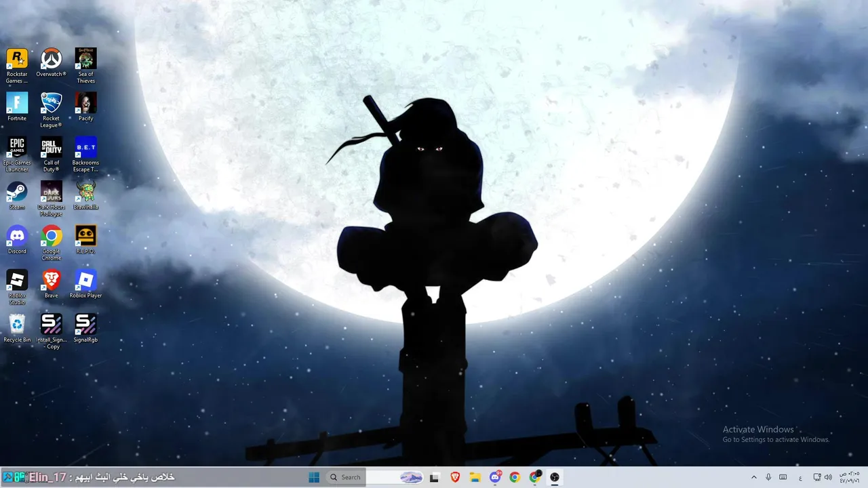Select the Roblox Player shortcut
This screenshot has height=488, width=868.
pyautogui.click(x=85, y=283)
